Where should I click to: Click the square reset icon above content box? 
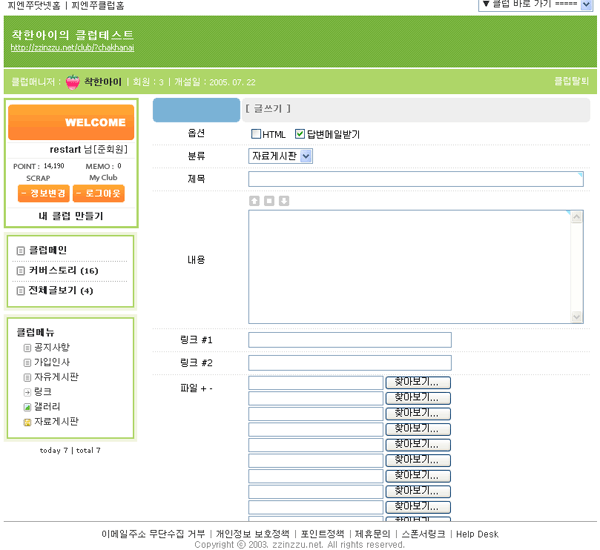269,201
